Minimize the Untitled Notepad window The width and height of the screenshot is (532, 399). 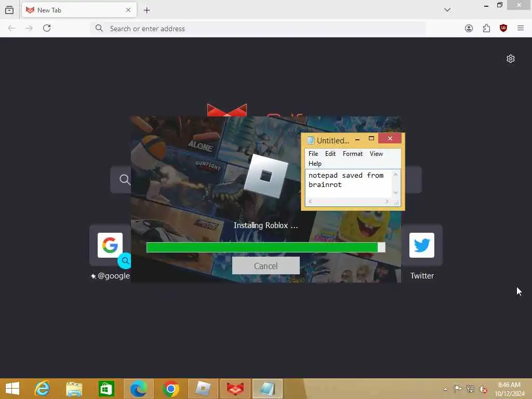click(357, 139)
